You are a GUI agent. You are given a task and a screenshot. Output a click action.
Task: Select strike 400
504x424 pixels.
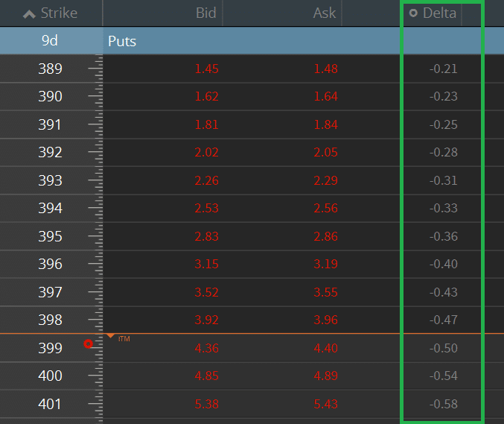(x=50, y=376)
